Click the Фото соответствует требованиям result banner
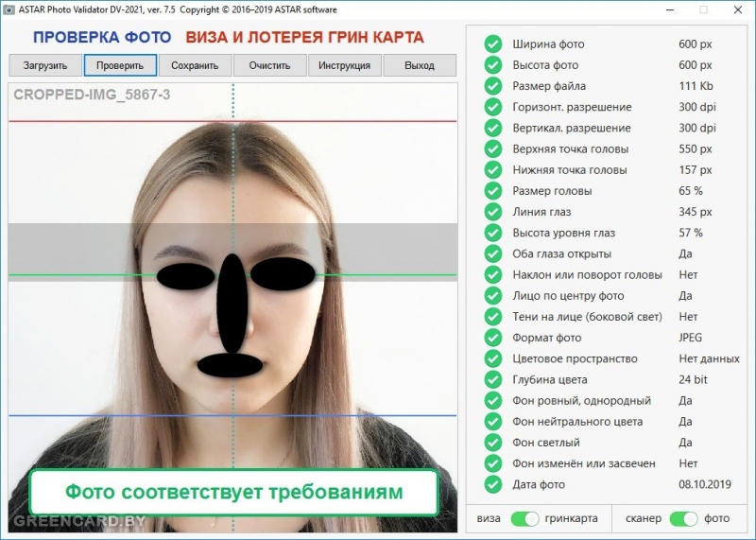 click(233, 492)
